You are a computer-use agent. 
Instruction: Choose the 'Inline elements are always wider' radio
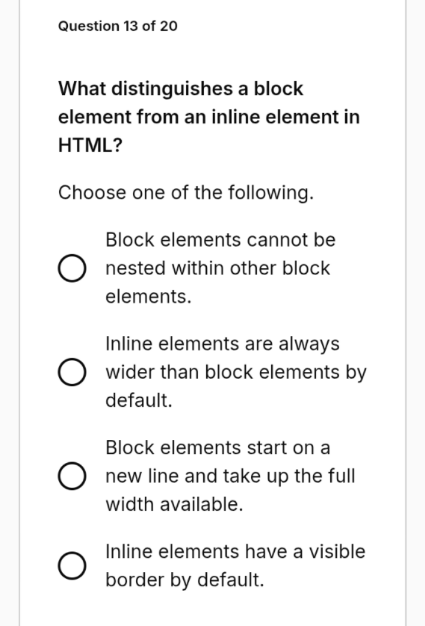tap(72, 372)
